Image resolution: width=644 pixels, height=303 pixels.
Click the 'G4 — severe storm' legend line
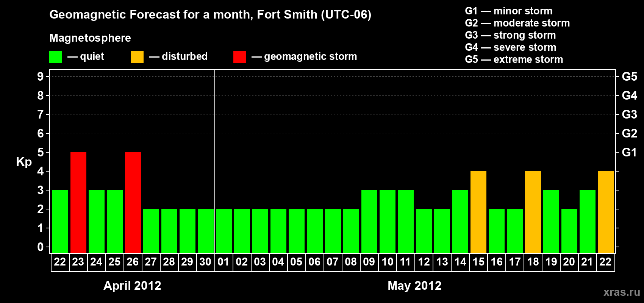(511, 47)
